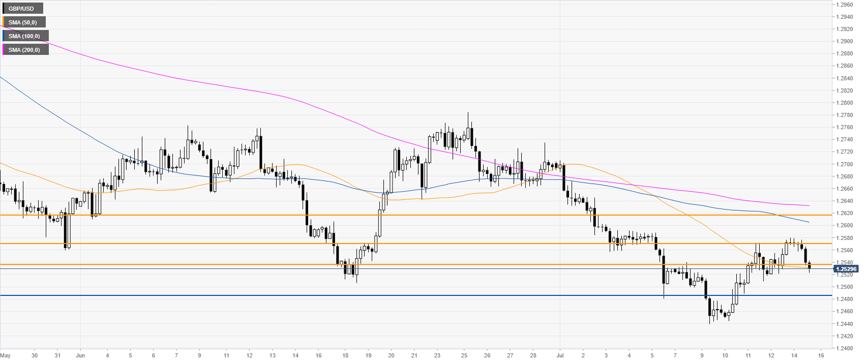This screenshot has width=868, height=362.
Task: Click the current price tag 1.25296
Action: coord(846,269)
